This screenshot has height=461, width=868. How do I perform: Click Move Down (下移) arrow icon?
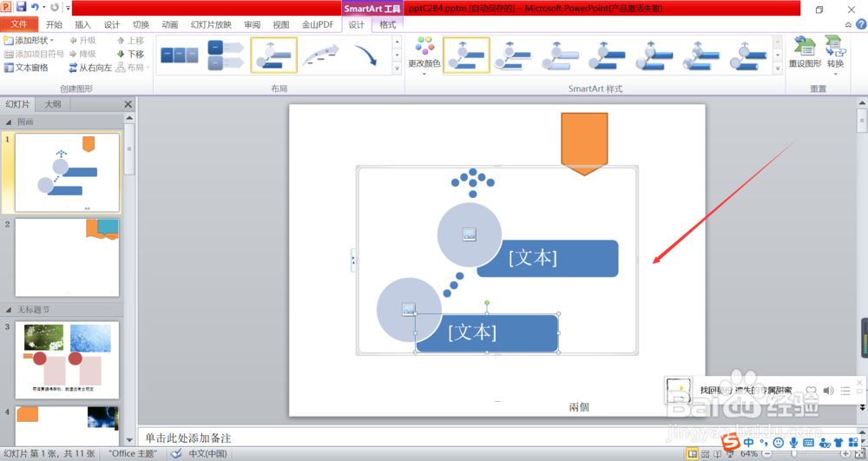120,54
